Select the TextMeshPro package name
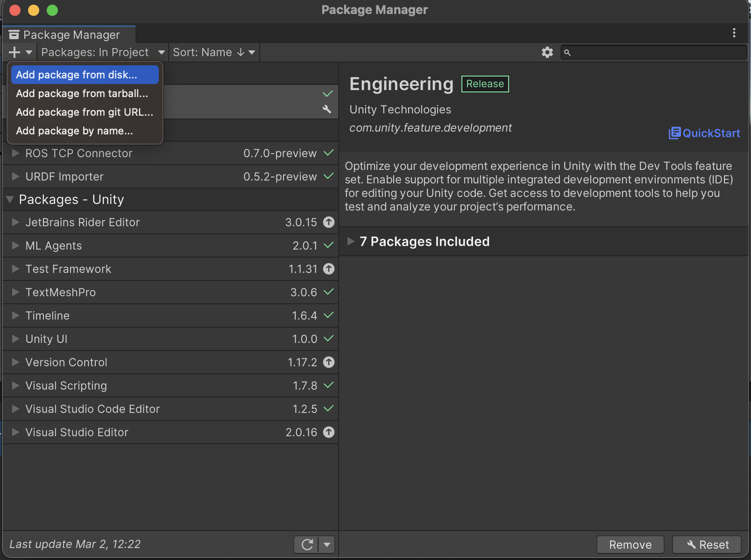 61,292
